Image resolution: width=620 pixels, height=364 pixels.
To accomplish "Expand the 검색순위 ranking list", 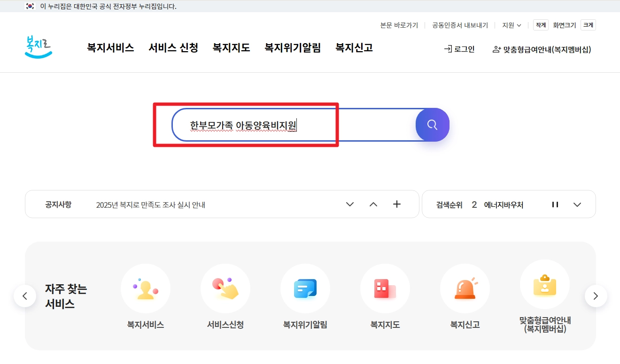I will pos(577,204).
